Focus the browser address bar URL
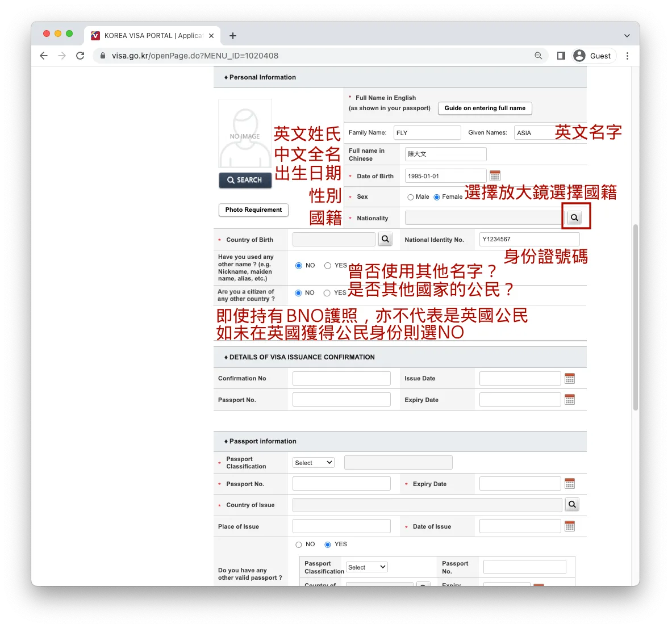Screen dimensions: 672x628 coord(195,56)
